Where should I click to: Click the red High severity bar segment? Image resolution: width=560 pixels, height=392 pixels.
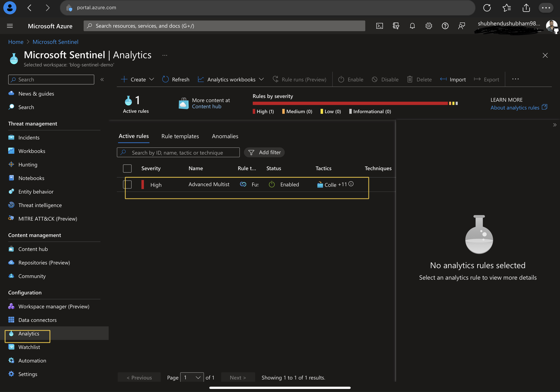350,103
